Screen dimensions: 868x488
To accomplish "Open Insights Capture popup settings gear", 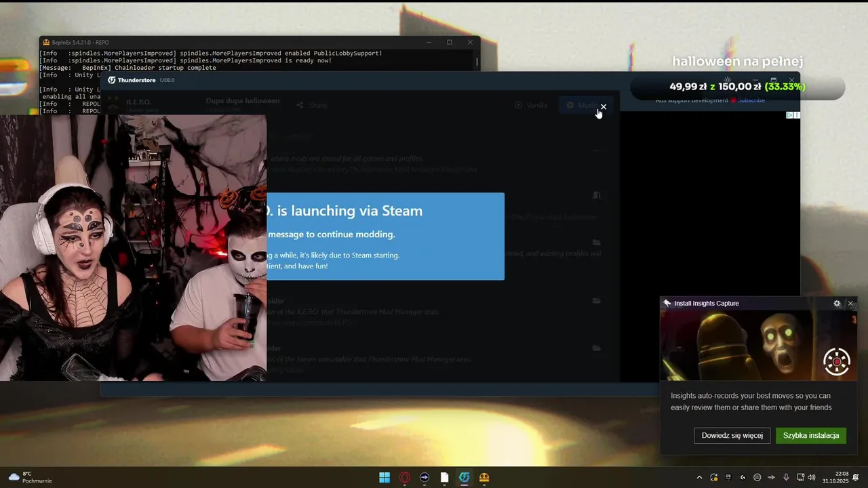I will 837,304.
